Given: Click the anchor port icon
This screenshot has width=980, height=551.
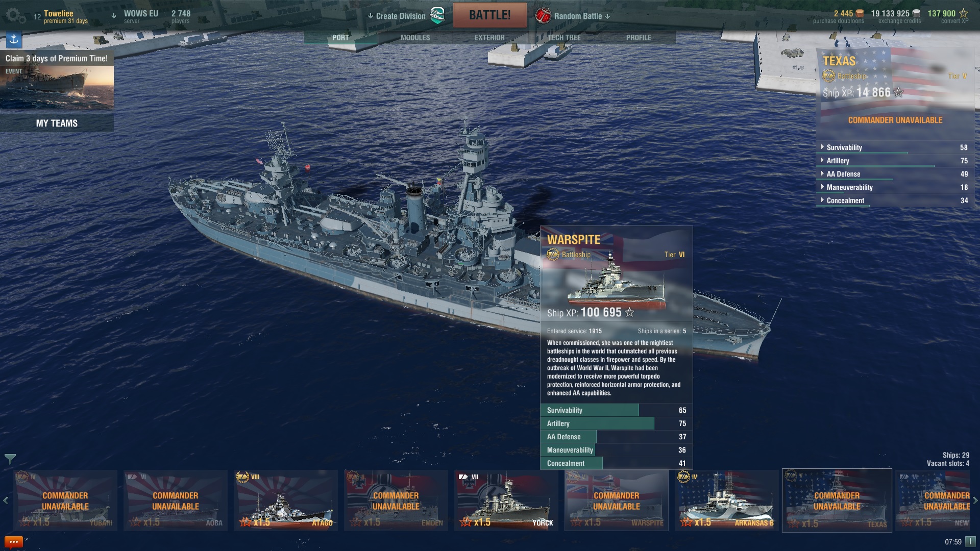Looking at the screenshot, I should [14, 39].
